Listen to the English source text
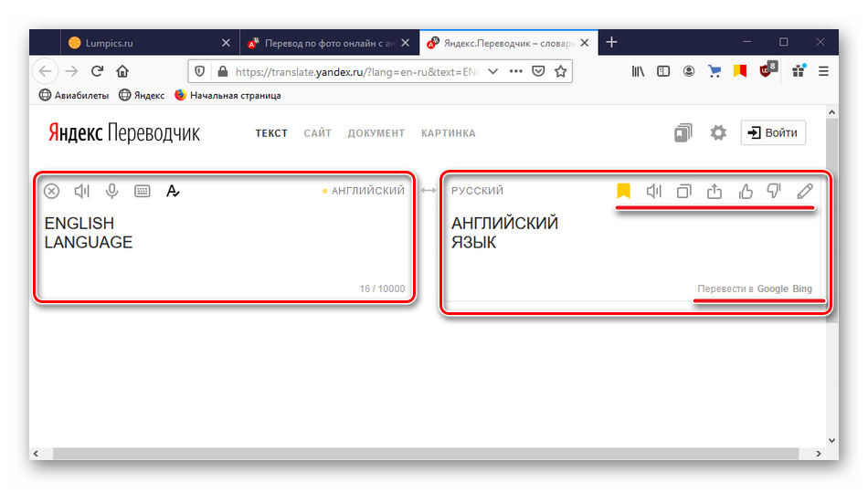868x503 pixels. click(82, 191)
